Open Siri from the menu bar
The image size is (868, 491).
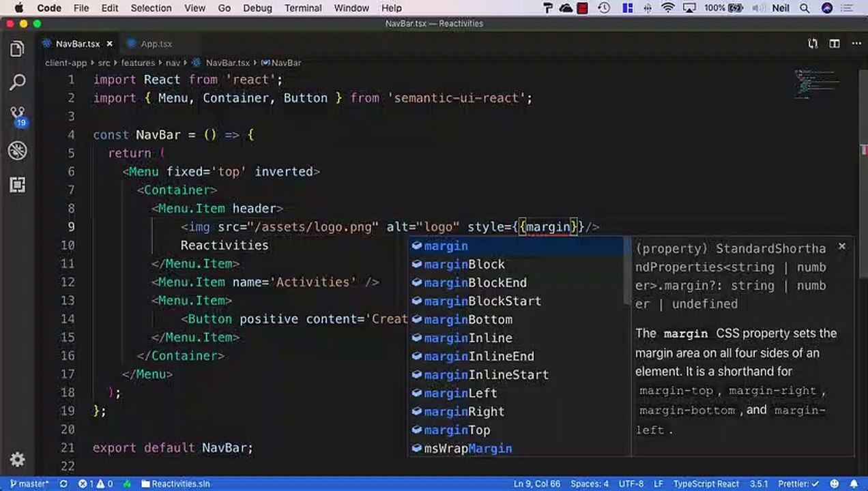[827, 8]
